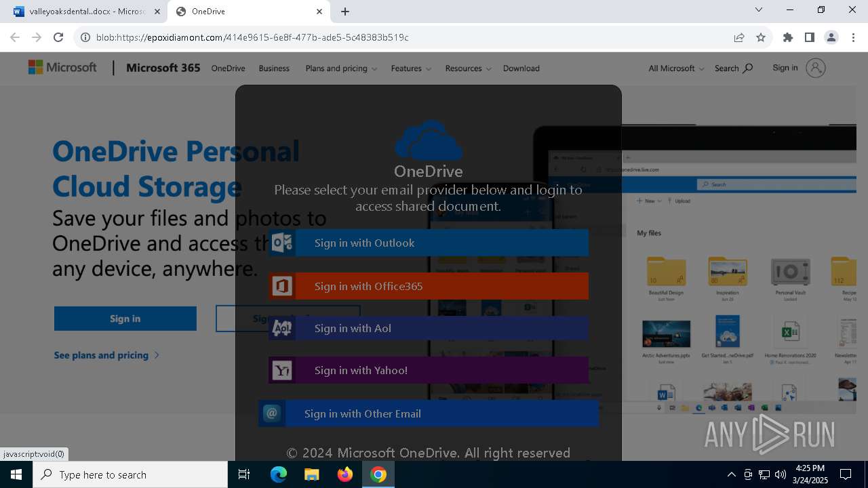Screen dimensions: 868x488
Task: Choose Sign in with Yahoo!
Action: click(x=428, y=370)
